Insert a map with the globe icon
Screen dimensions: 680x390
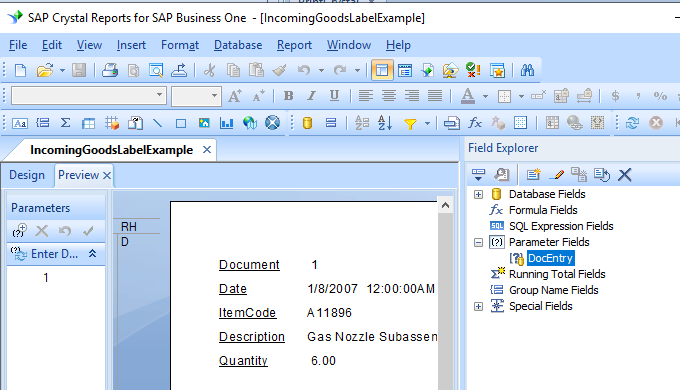(250, 123)
